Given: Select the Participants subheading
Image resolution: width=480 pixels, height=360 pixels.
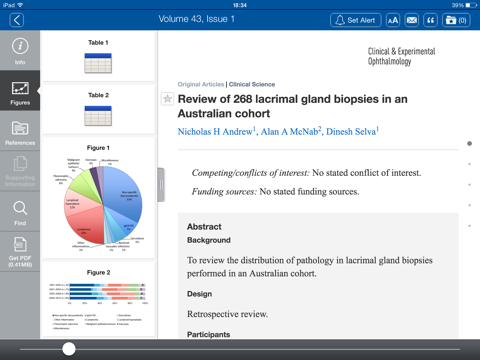Looking at the screenshot, I should pos(208,334).
